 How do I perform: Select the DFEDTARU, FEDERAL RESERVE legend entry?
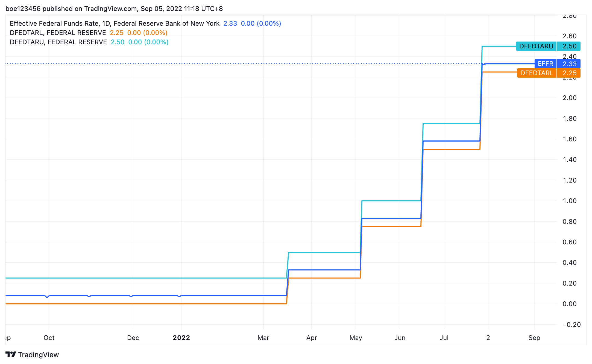[x=58, y=42]
